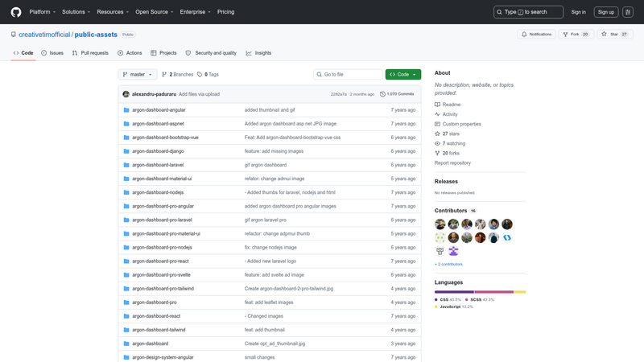This screenshot has width=644, height=362.
Task: Click alexandru-paduraru's avatar in commit bar
Action: click(126, 94)
